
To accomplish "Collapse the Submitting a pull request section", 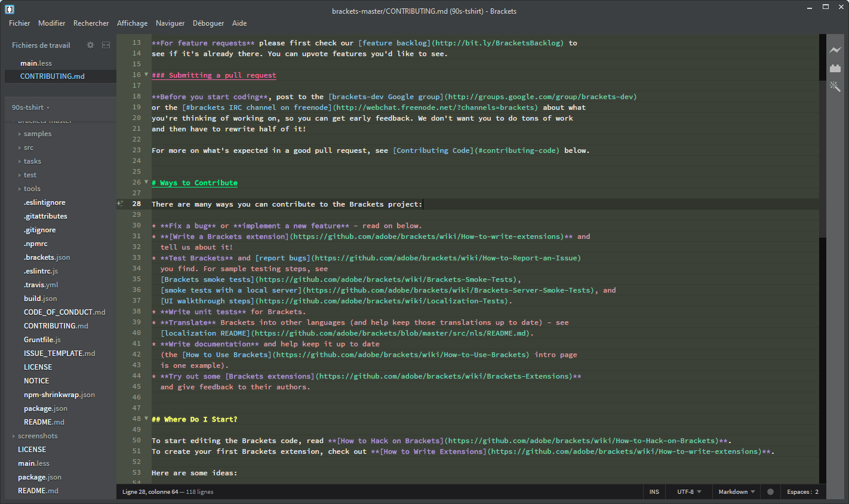I will click(x=145, y=75).
